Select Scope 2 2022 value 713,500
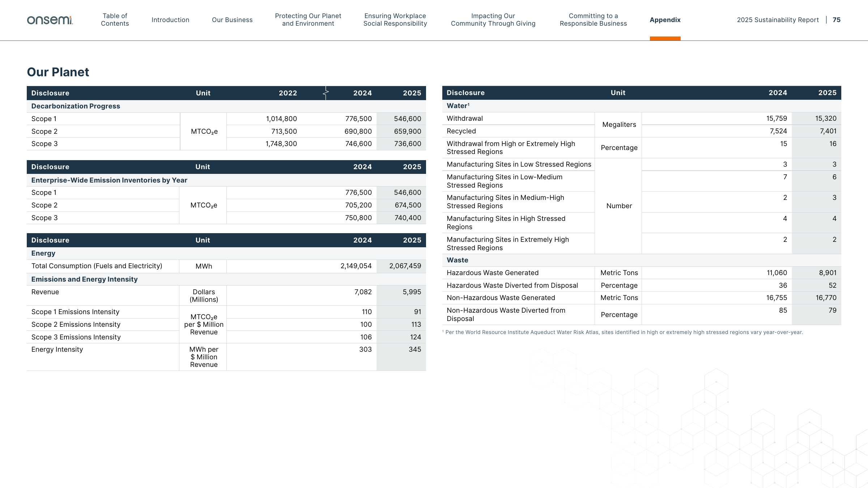The image size is (868, 488). tap(284, 132)
